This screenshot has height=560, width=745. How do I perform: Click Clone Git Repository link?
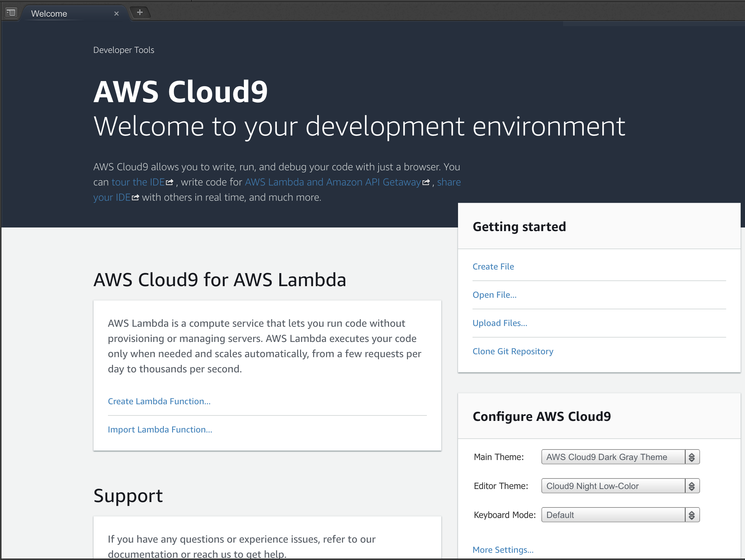tap(513, 351)
